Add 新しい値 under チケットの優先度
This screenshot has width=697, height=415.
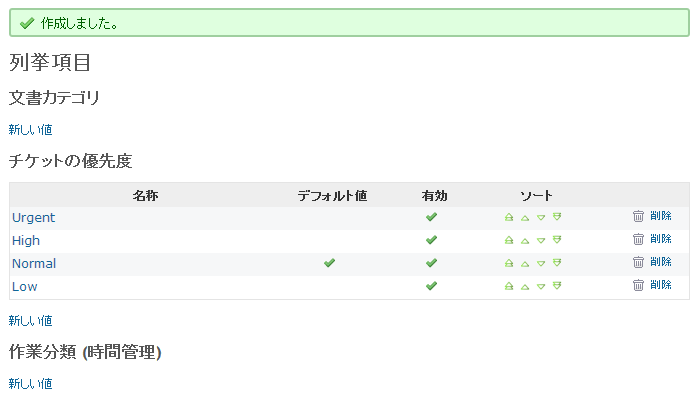(31, 321)
